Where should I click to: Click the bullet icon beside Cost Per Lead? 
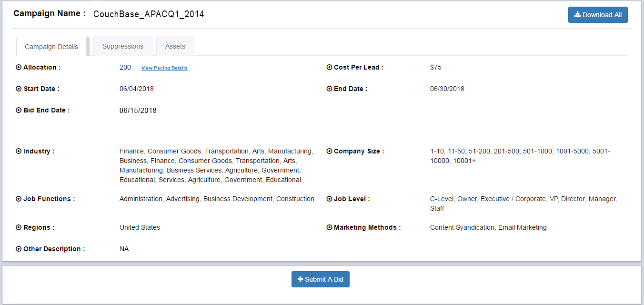(x=329, y=67)
